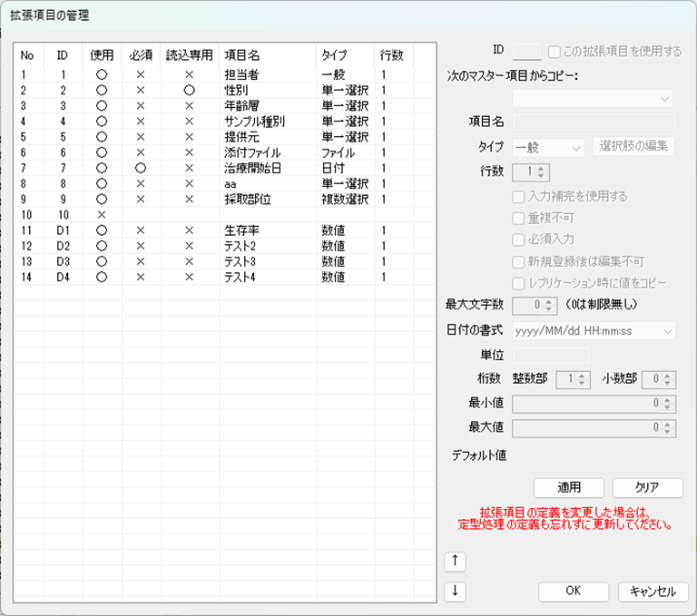
Task: Enable 'この拡張項目を使用する' checkbox
Action: point(555,52)
